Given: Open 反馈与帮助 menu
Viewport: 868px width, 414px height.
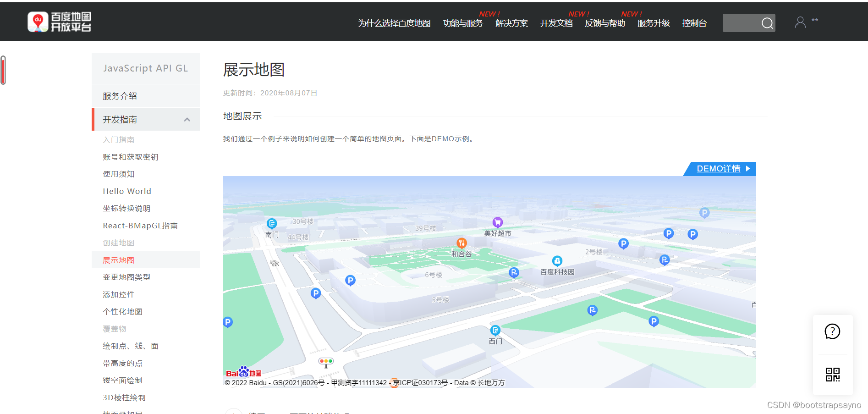Looking at the screenshot, I should point(605,23).
